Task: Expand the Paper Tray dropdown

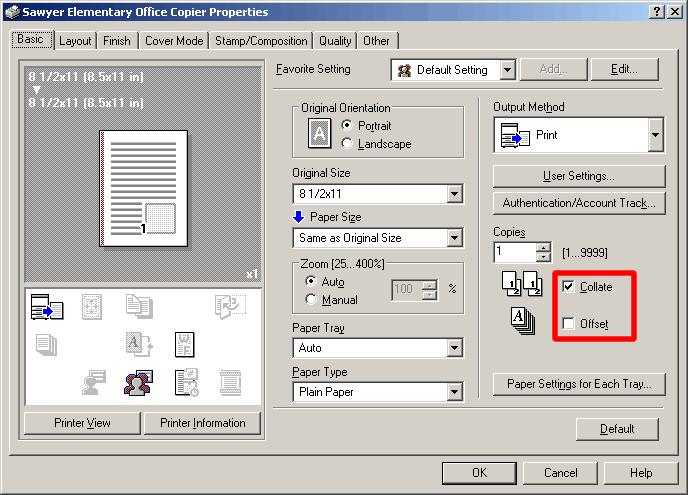Action: click(455, 348)
